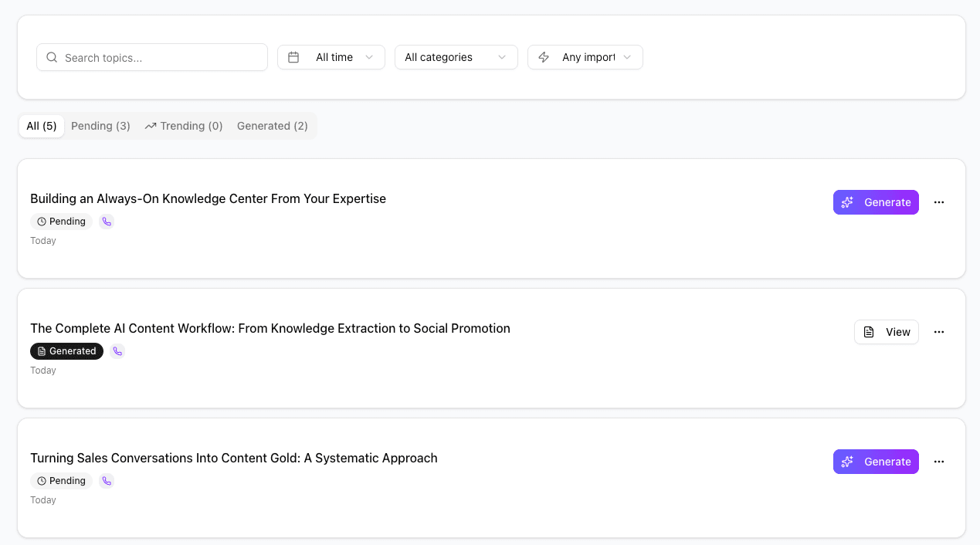
Task: Click the calendar icon in the date filter
Action: pos(293,56)
